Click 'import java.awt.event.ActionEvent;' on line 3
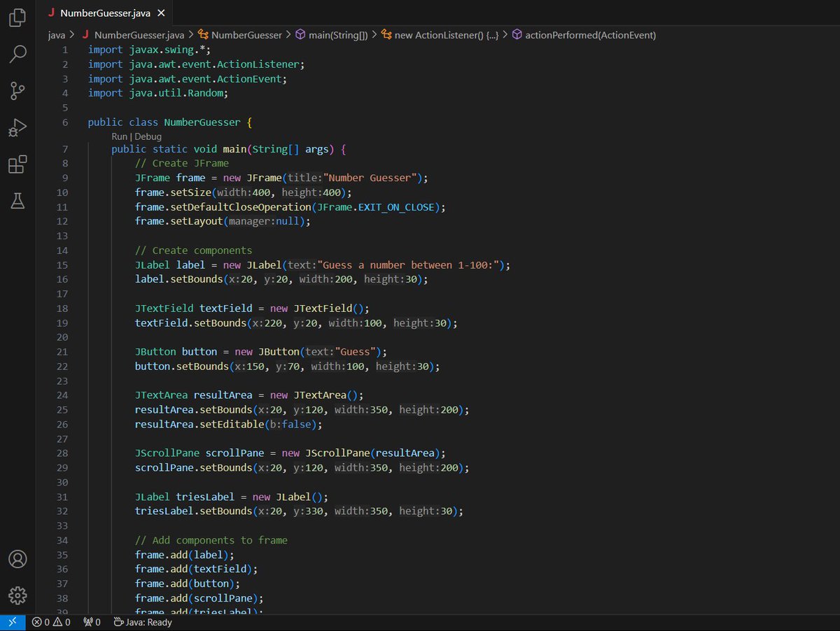The width and height of the screenshot is (840, 631). tap(188, 79)
